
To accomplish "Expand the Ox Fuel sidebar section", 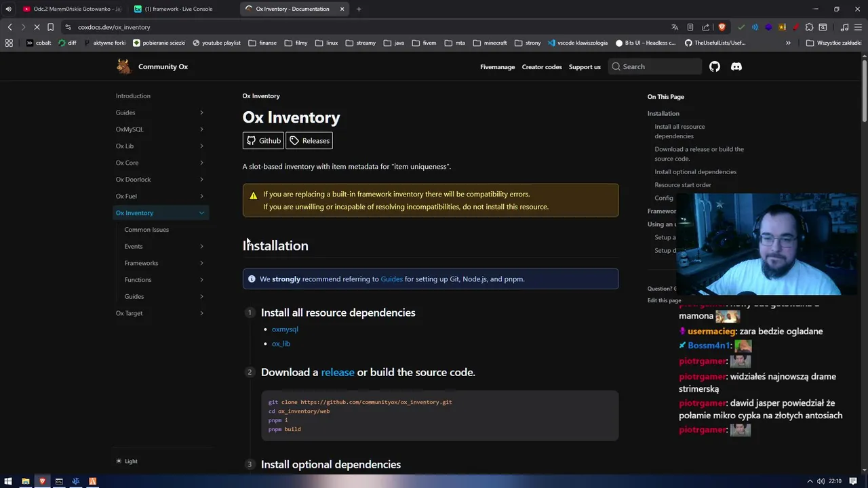I will [201, 196].
